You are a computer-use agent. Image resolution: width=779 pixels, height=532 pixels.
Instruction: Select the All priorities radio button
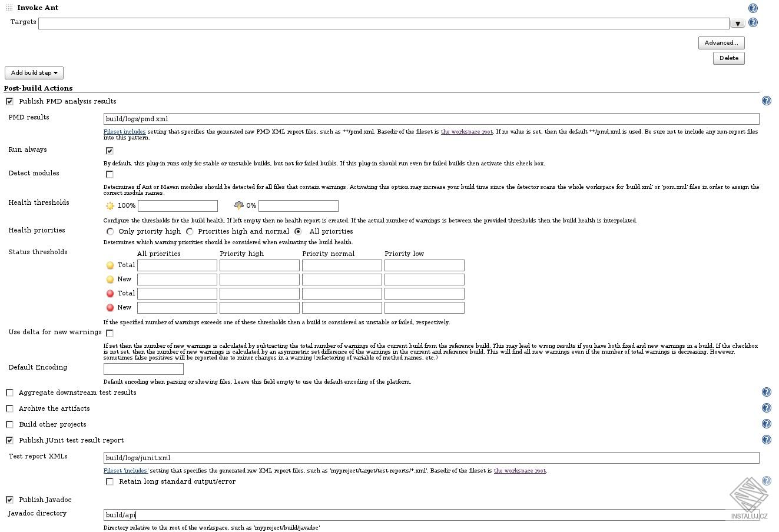(298, 231)
